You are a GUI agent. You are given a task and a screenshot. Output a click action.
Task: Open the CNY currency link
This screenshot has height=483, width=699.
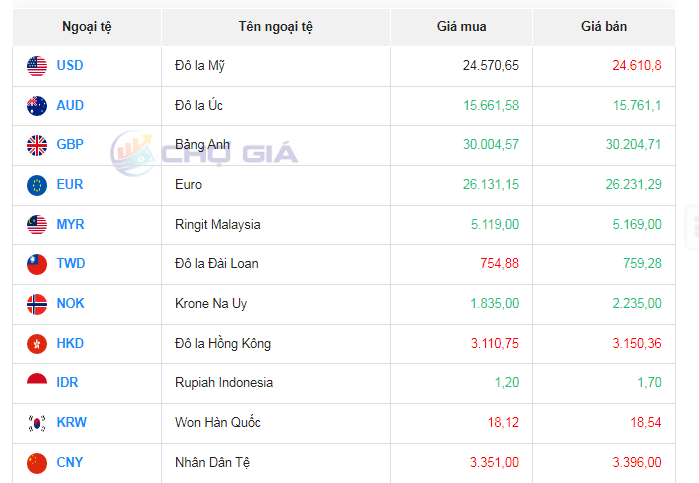(70, 462)
